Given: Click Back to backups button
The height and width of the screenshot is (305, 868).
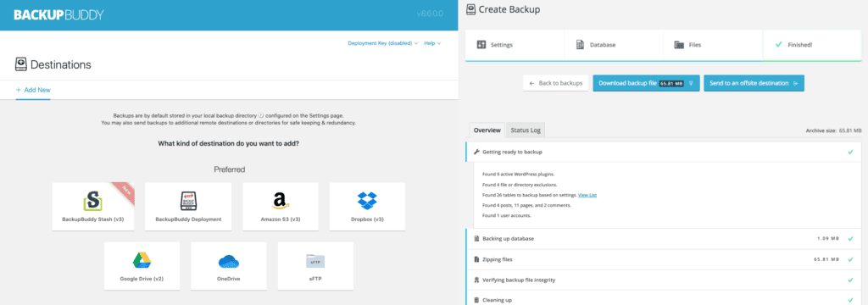Looking at the screenshot, I should pyautogui.click(x=556, y=83).
